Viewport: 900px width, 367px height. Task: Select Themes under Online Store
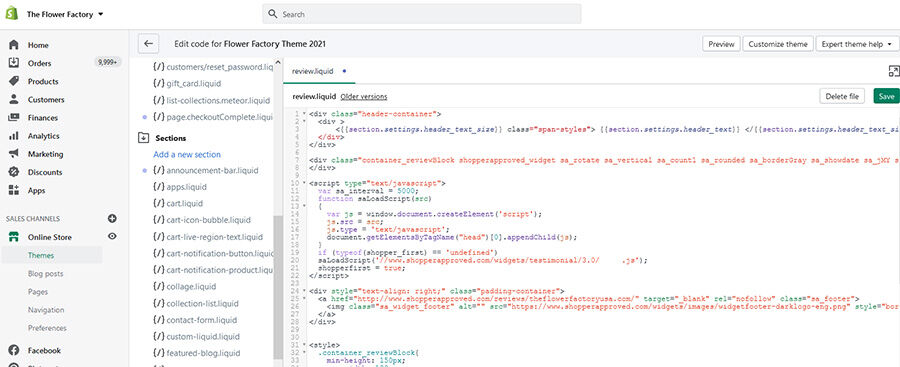pos(41,256)
